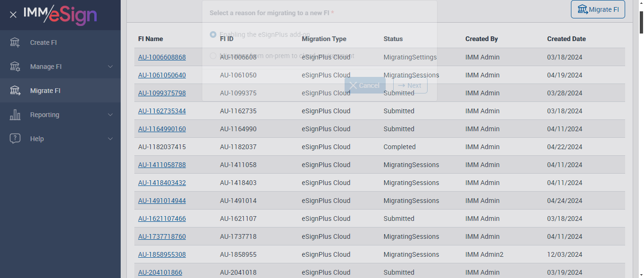Click the FI Name column header
The height and width of the screenshot is (278, 644).
(x=150, y=39)
